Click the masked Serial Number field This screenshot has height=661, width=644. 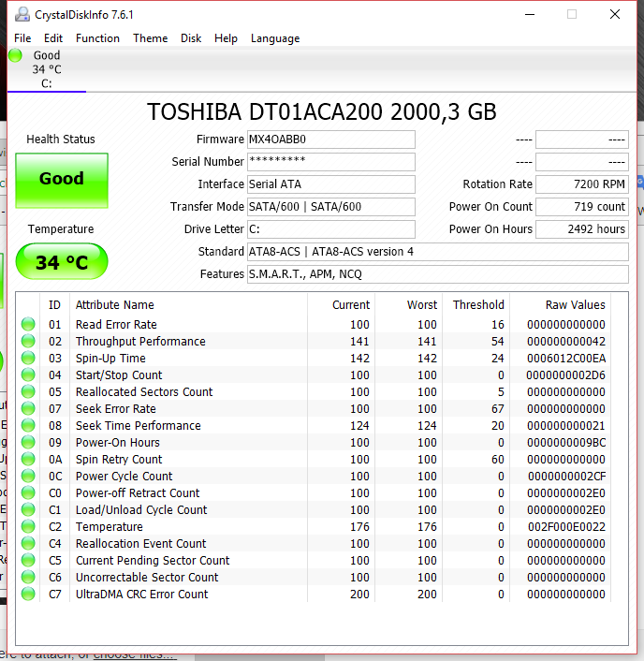[330, 162]
